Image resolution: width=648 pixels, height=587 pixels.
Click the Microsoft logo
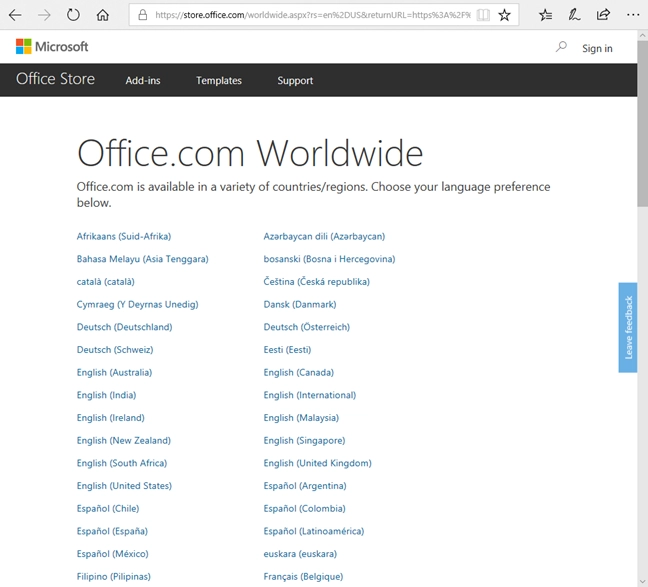click(52, 46)
